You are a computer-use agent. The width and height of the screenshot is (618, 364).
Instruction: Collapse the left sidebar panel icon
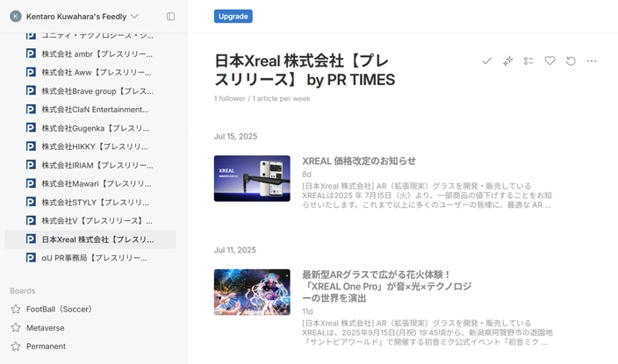170,16
